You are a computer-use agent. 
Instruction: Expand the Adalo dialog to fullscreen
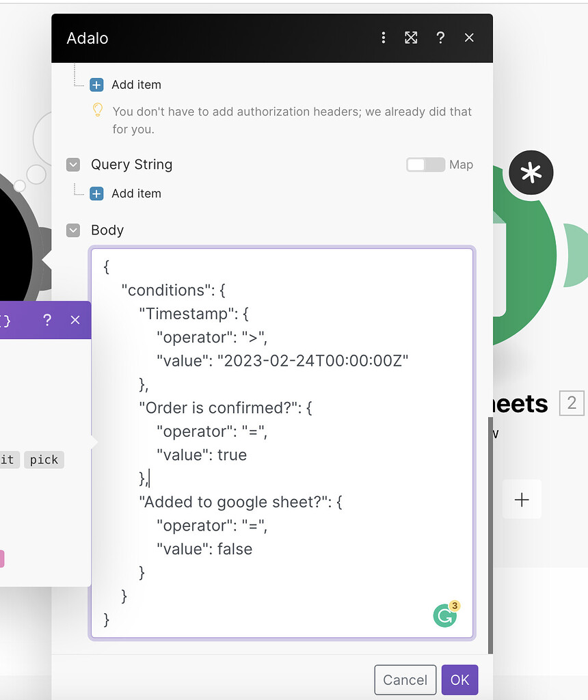tap(411, 38)
